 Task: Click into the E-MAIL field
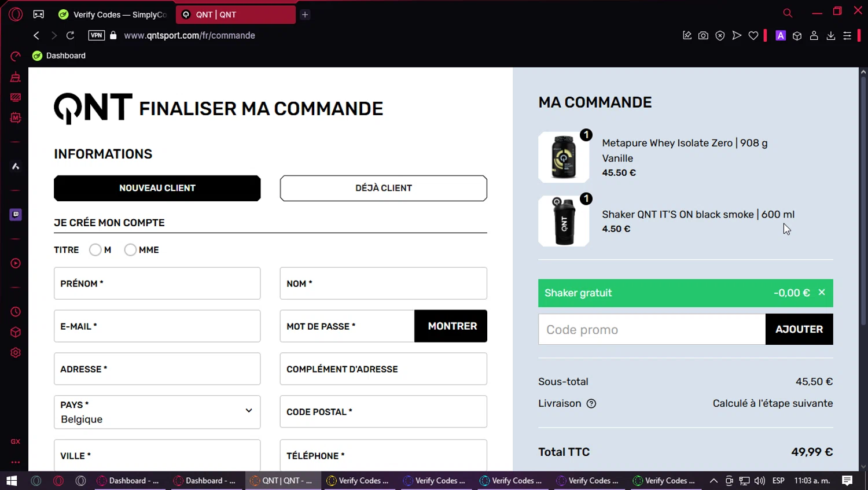click(157, 326)
